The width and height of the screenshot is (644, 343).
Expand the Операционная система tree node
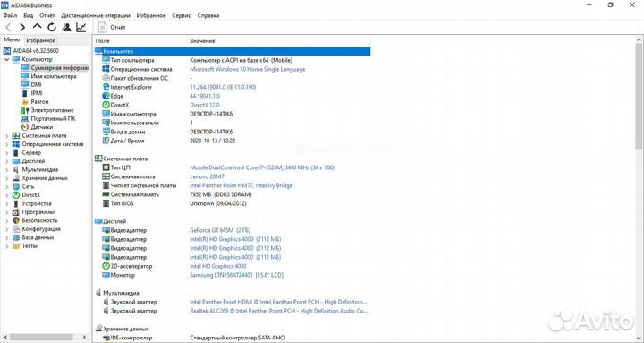[6, 144]
